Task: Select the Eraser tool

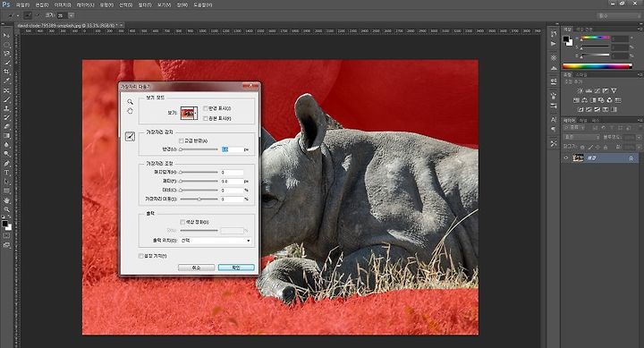Action: 6,126
